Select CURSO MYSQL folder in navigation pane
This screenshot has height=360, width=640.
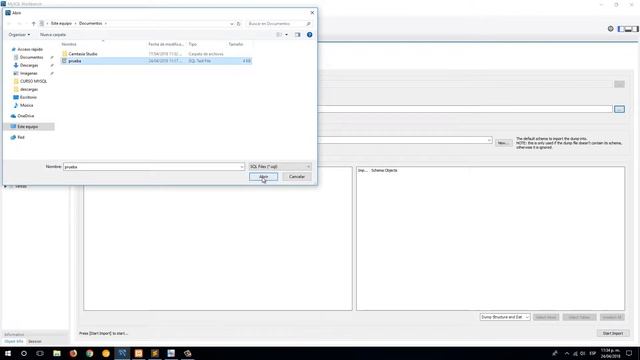pyautogui.click(x=33, y=81)
